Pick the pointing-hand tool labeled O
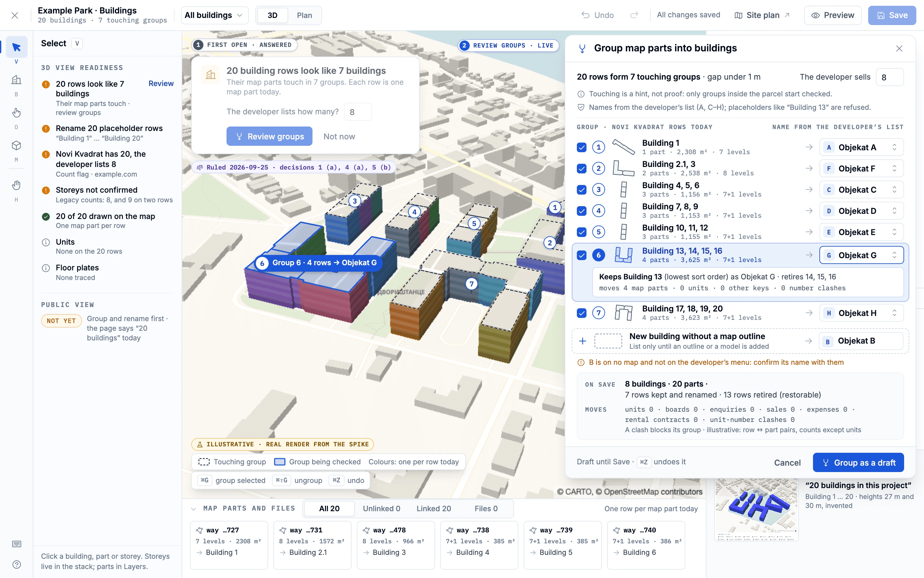The height and width of the screenshot is (578, 924). click(16, 113)
